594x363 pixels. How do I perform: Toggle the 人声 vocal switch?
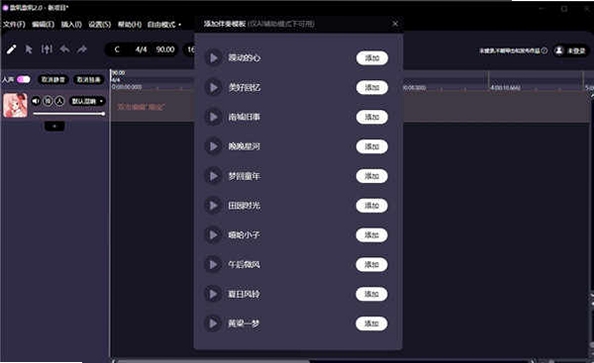(x=23, y=80)
